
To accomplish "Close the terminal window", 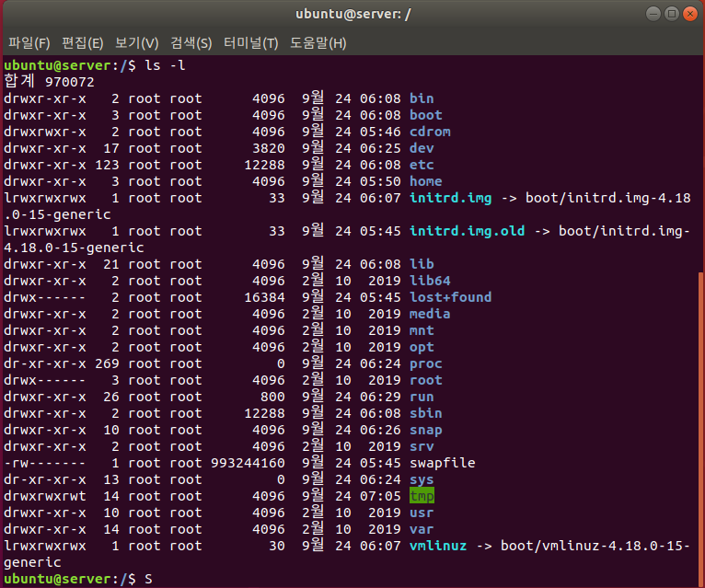I will point(690,14).
